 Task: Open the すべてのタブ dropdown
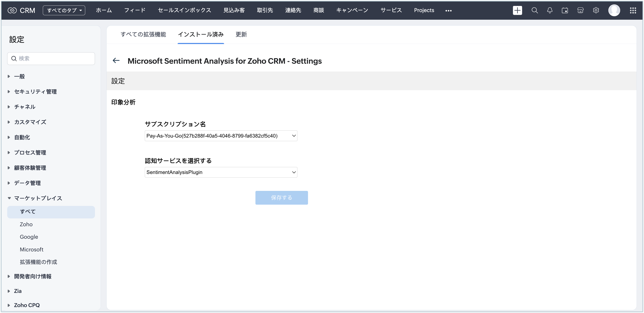[64, 10]
